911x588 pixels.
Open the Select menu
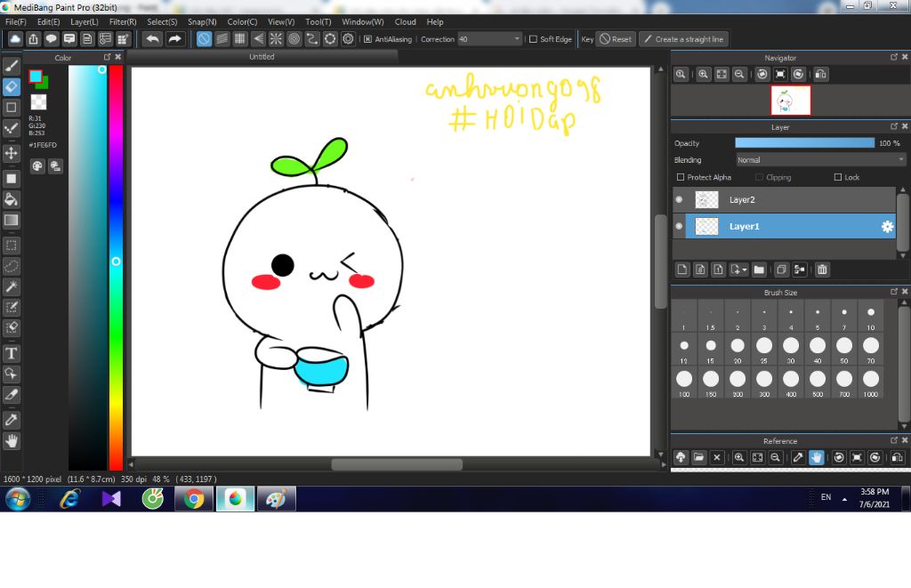(x=162, y=22)
